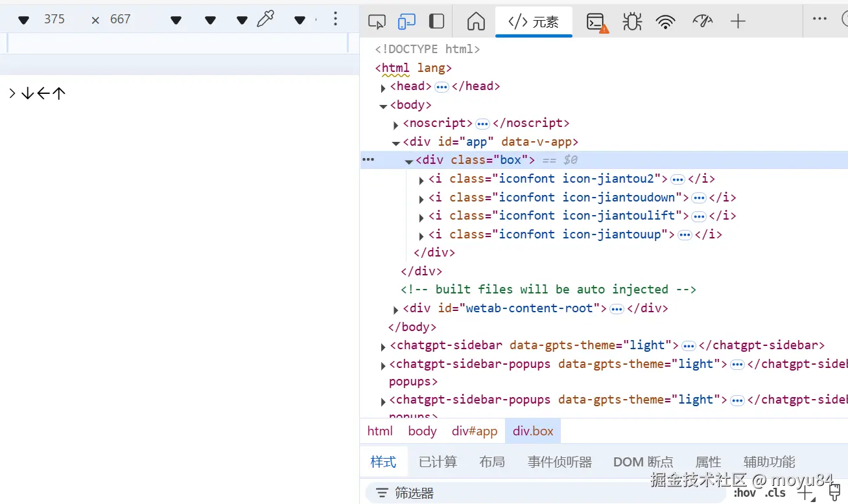Open the 布局 tab
The height and width of the screenshot is (504, 848).
[492, 462]
